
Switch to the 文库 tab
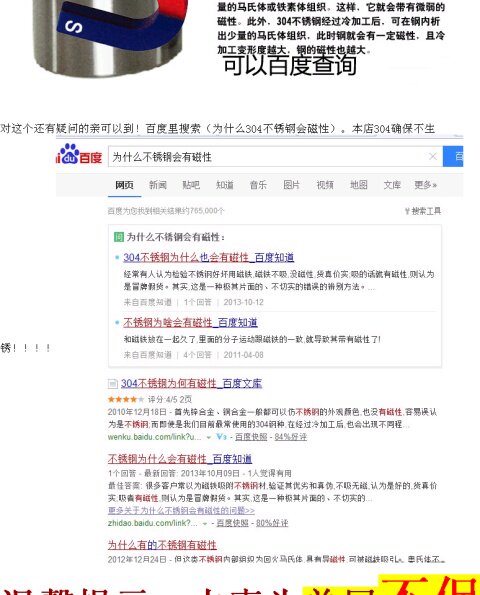[392, 185]
